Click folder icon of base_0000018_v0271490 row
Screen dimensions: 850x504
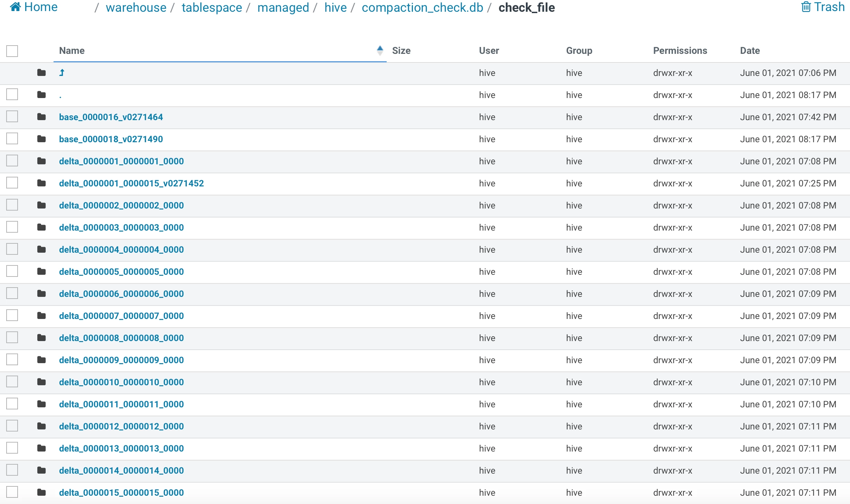pyautogui.click(x=41, y=139)
